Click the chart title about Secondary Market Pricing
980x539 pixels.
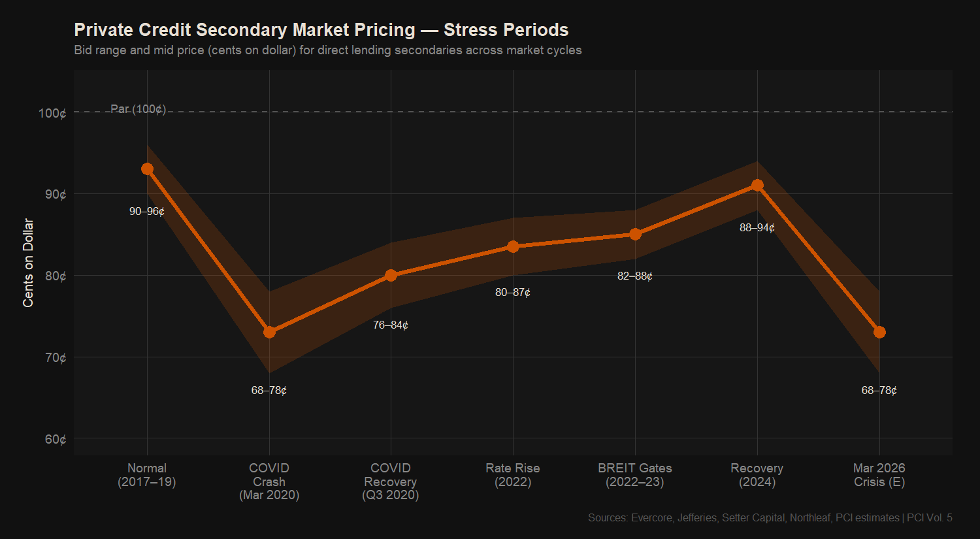321,30
